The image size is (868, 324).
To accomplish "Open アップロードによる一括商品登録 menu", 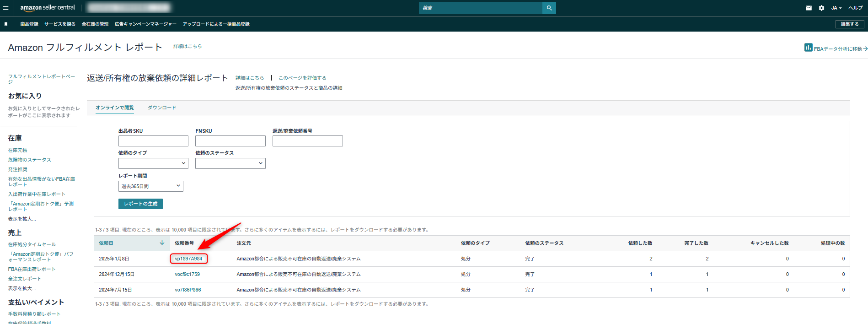I will [x=216, y=24].
